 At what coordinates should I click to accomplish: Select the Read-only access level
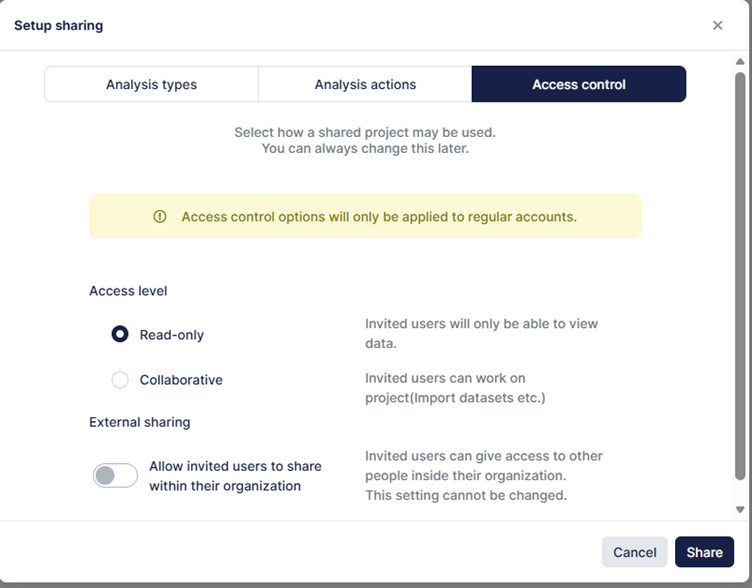click(120, 334)
